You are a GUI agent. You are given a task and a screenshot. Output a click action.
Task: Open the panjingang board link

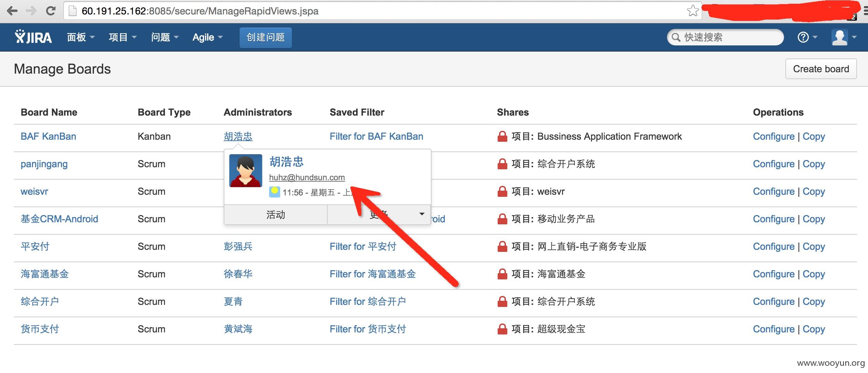pyautogui.click(x=44, y=164)
